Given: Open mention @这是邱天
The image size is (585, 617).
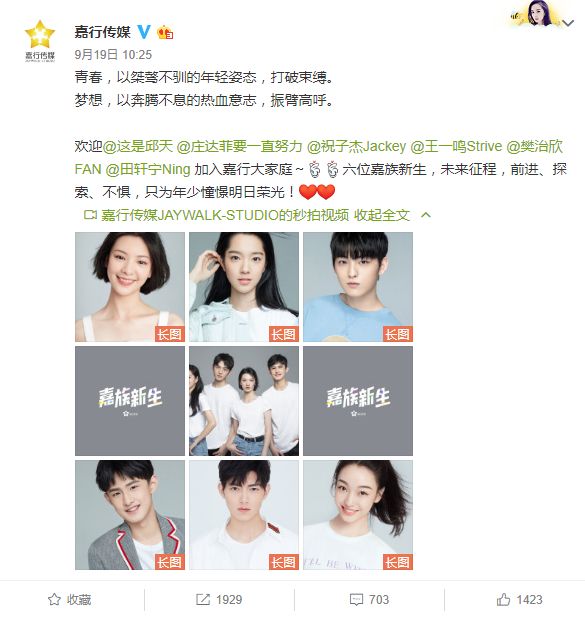Looking at the screenshot, I should point(138,146).
